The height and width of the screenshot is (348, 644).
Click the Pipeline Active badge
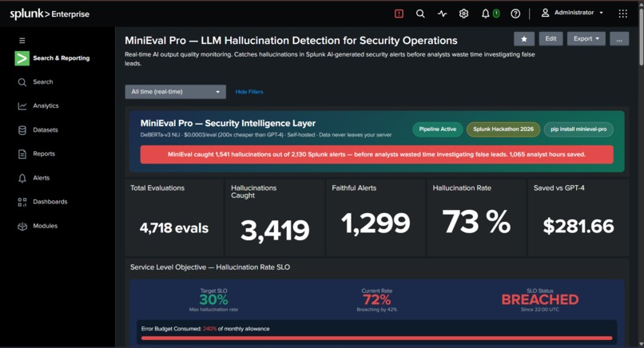click(x=437, y=129)
